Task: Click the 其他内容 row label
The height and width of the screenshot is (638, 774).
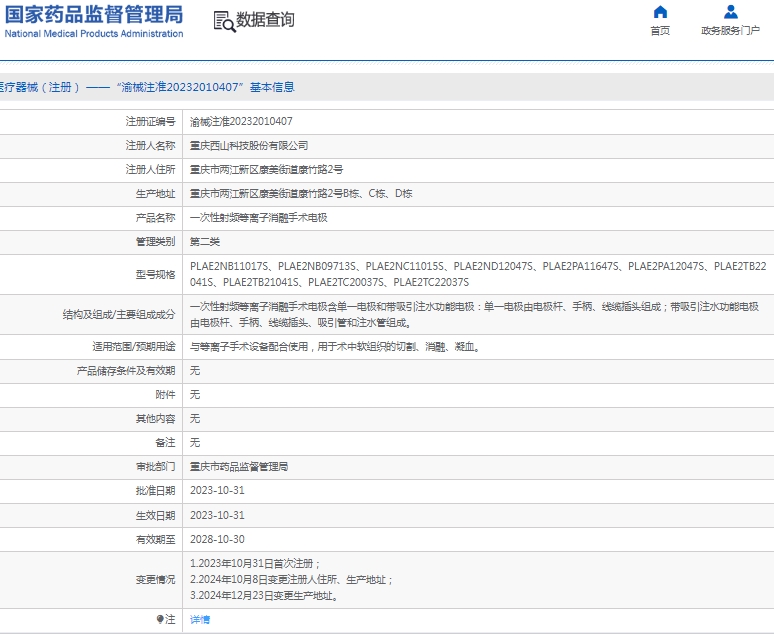Action: click(155, 419)
